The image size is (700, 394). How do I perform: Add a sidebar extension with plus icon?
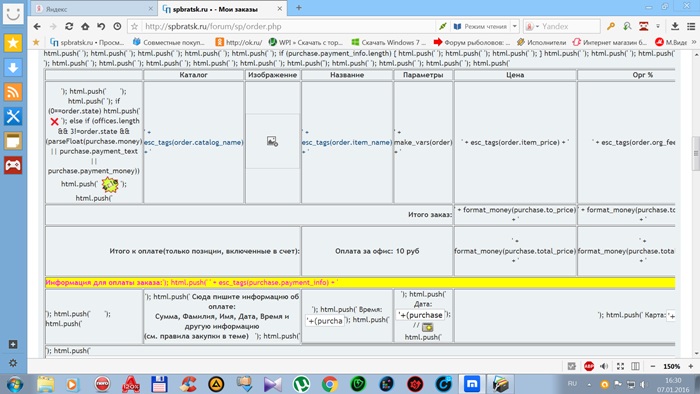13,344
